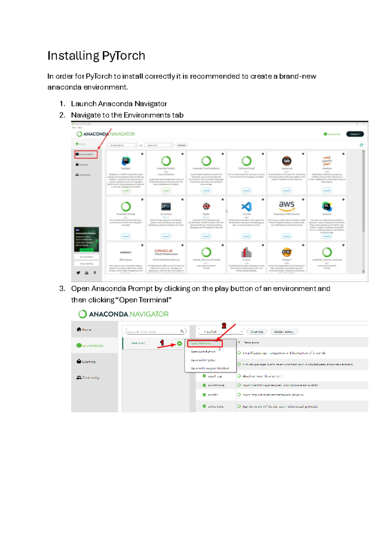Image resolution: width=392 pixels, height=554 pixels.
Task: Click the Upgrade Now link
Action: tap(332, 134)
